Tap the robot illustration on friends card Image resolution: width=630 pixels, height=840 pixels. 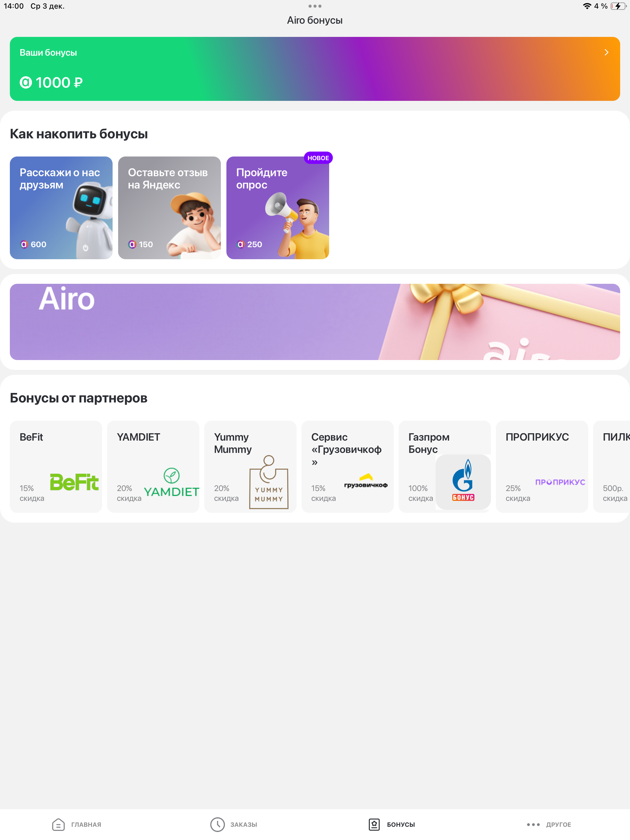tap(90, 220)
